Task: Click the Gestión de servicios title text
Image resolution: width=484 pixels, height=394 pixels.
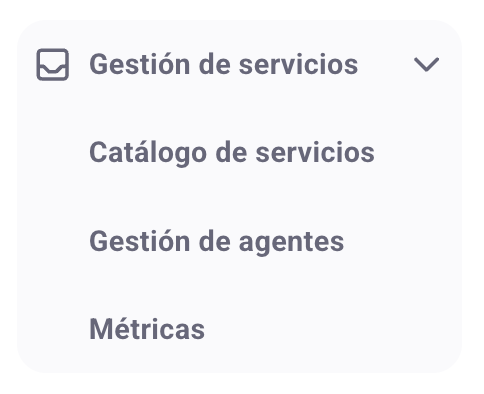Action: tap(224, 65)
